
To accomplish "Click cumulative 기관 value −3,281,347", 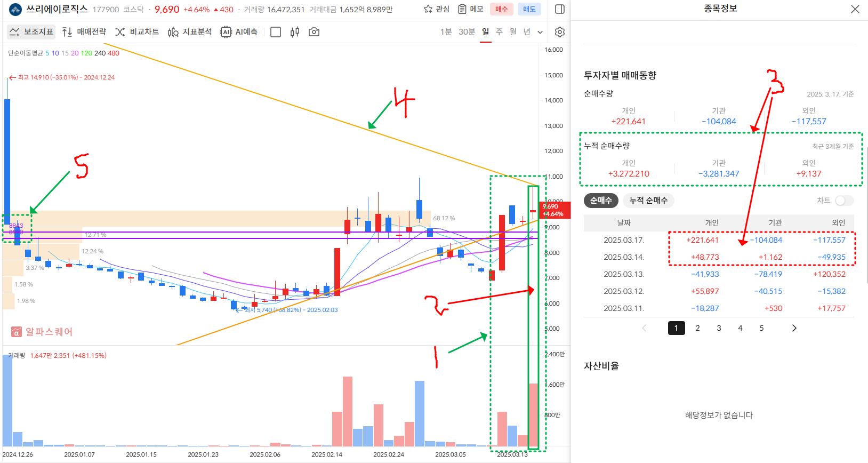I will pos(719,174).
